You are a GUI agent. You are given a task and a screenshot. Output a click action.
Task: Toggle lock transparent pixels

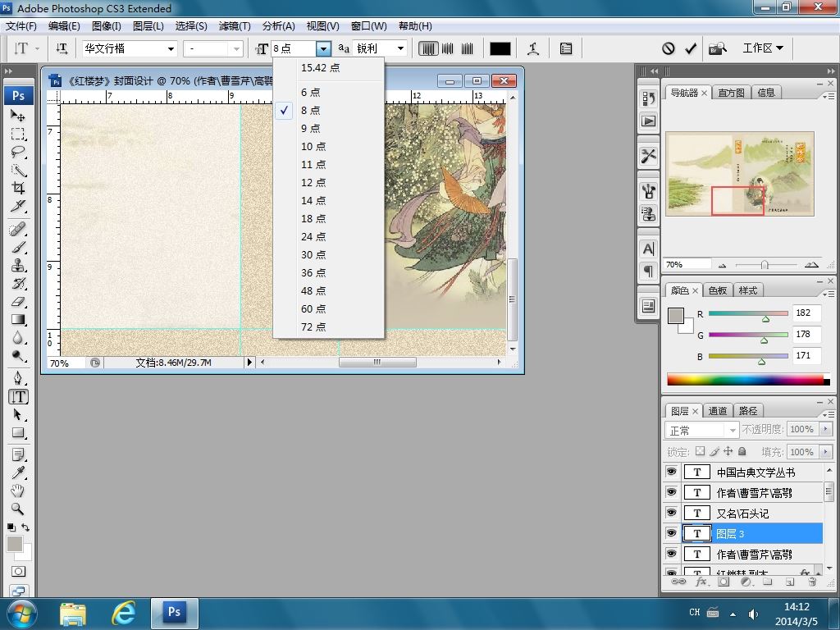pos(701,452)
